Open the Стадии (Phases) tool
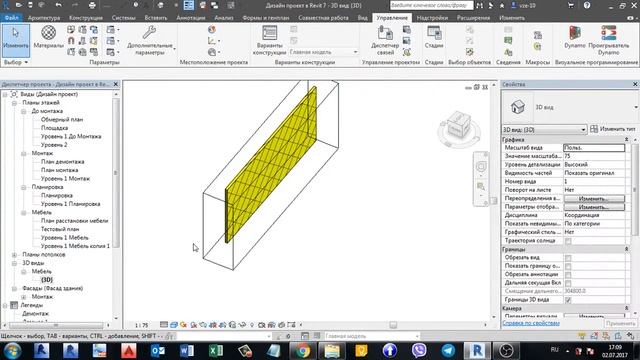 [x=434, y=38]
